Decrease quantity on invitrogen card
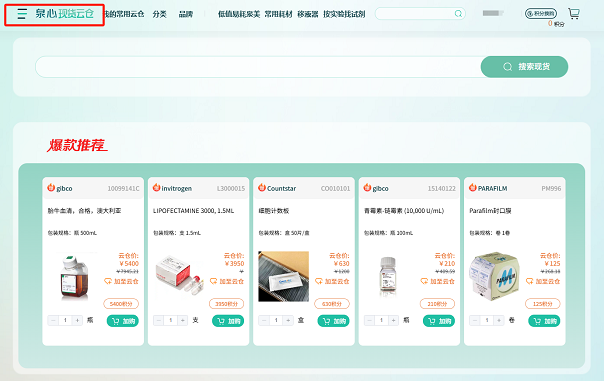Viewport: 604px width, 381px height. click(159, 320)
